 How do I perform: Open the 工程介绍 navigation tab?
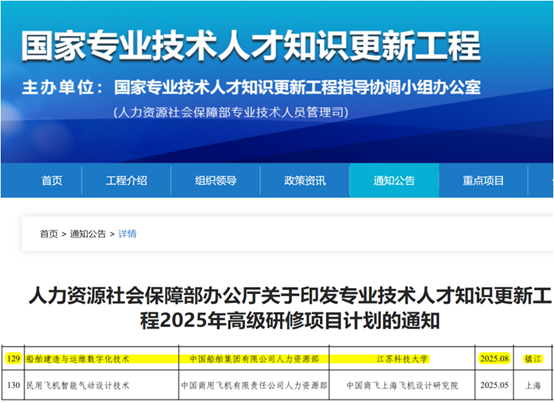[x=126, y=181]
